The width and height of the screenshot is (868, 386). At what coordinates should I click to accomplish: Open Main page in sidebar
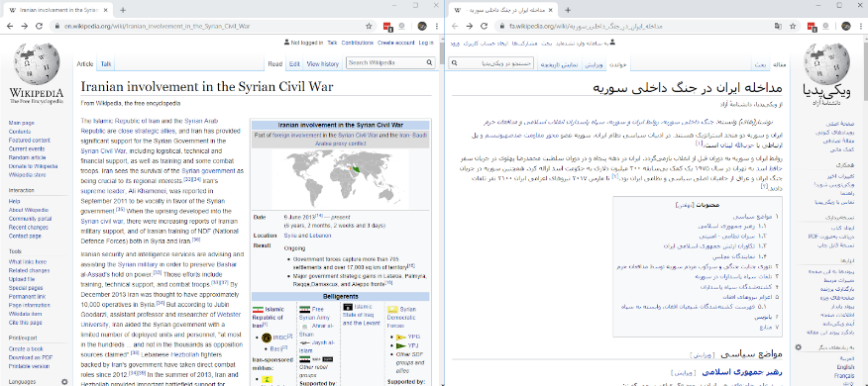click(21, 123)
